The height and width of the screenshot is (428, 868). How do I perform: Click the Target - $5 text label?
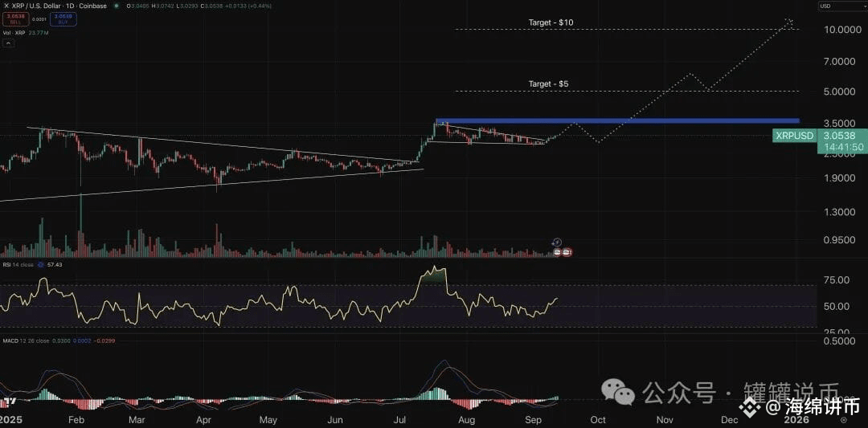[x=549, y=84]
